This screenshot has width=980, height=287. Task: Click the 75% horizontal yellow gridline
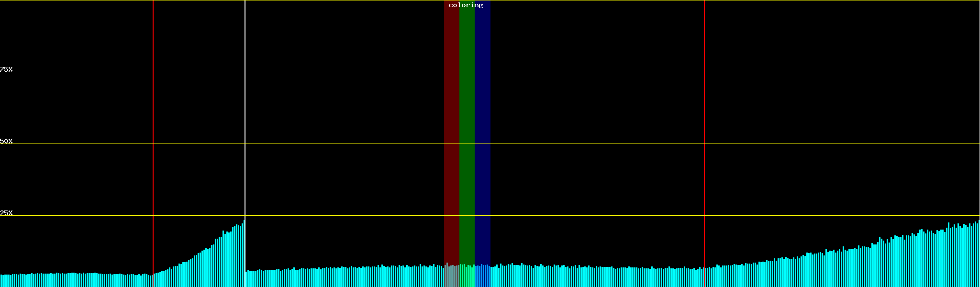click(574, 72)
